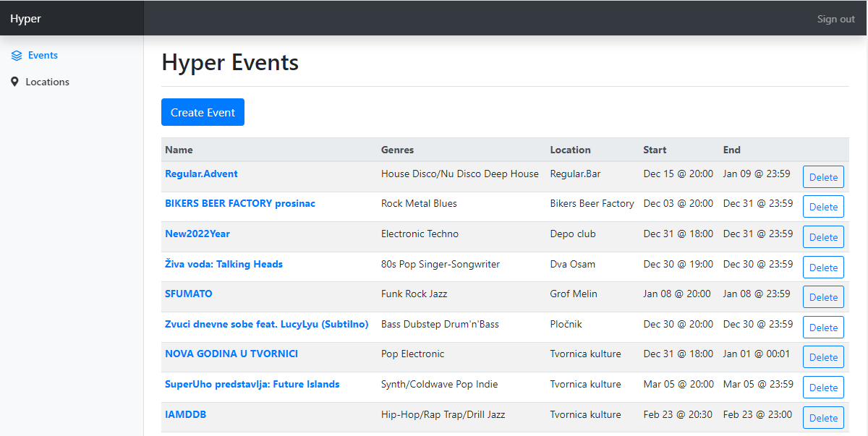
Task: Open the New2022Year event link
Action: click(x=197, y=234)
